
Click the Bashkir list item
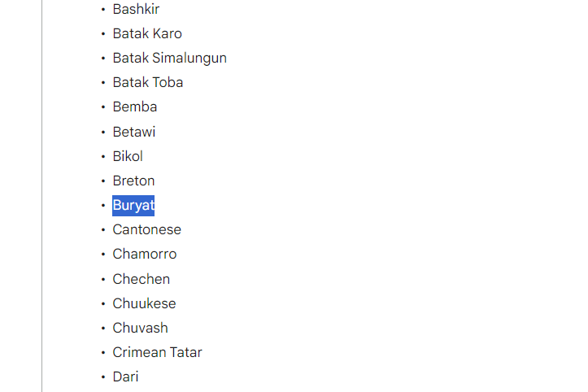click(136, 9)
